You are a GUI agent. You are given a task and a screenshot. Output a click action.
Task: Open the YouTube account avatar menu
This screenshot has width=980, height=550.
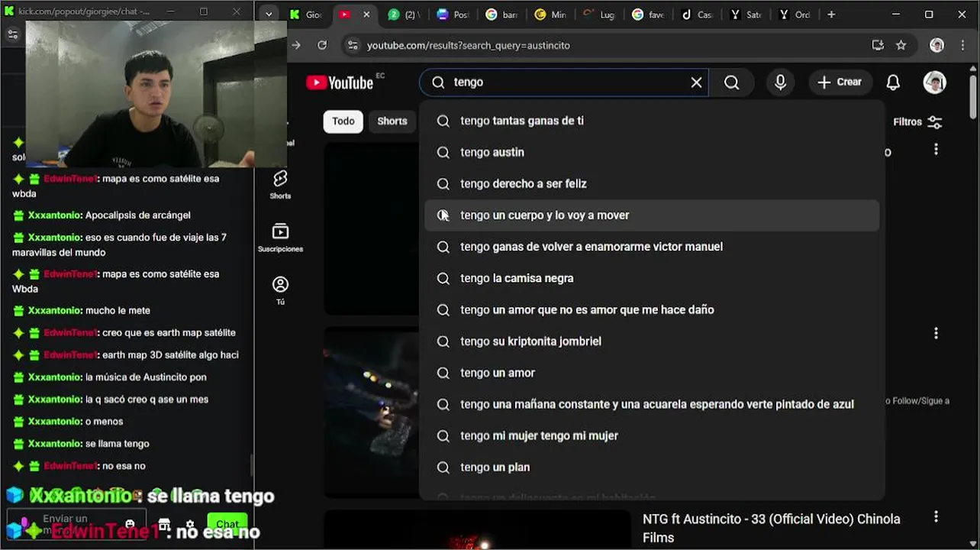935,82
